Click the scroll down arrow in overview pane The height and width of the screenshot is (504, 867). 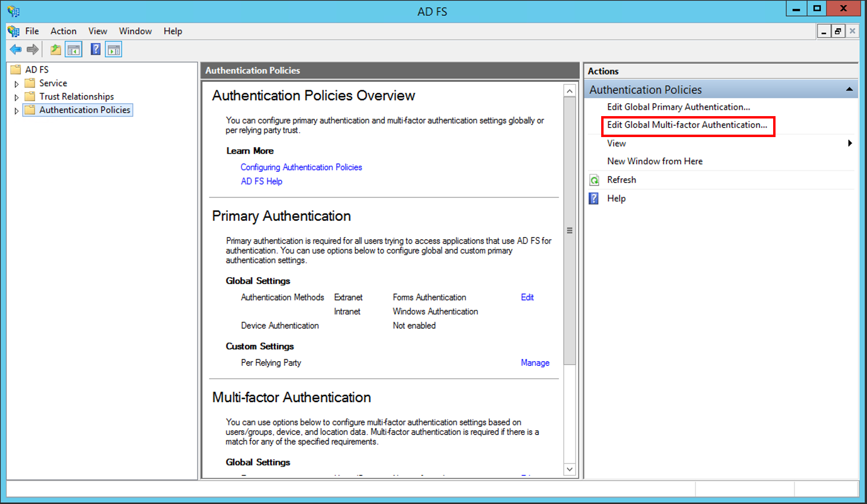(569, 469)
